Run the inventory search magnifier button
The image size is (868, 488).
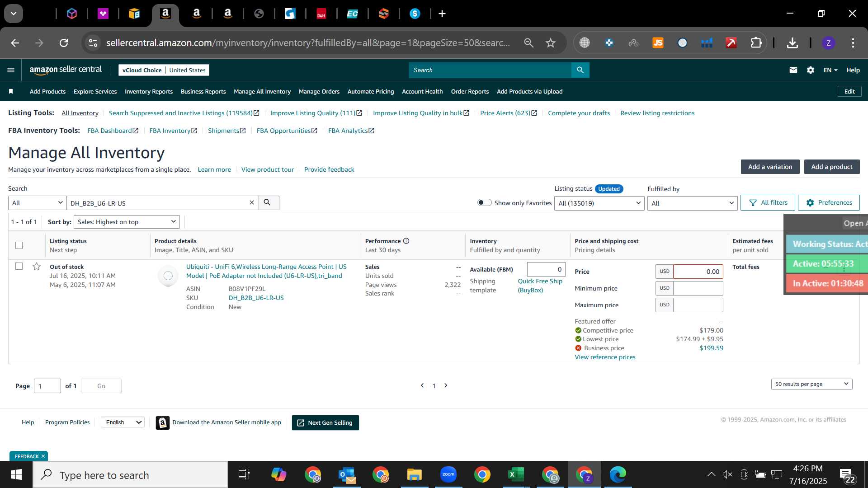[x=269, y=203]
